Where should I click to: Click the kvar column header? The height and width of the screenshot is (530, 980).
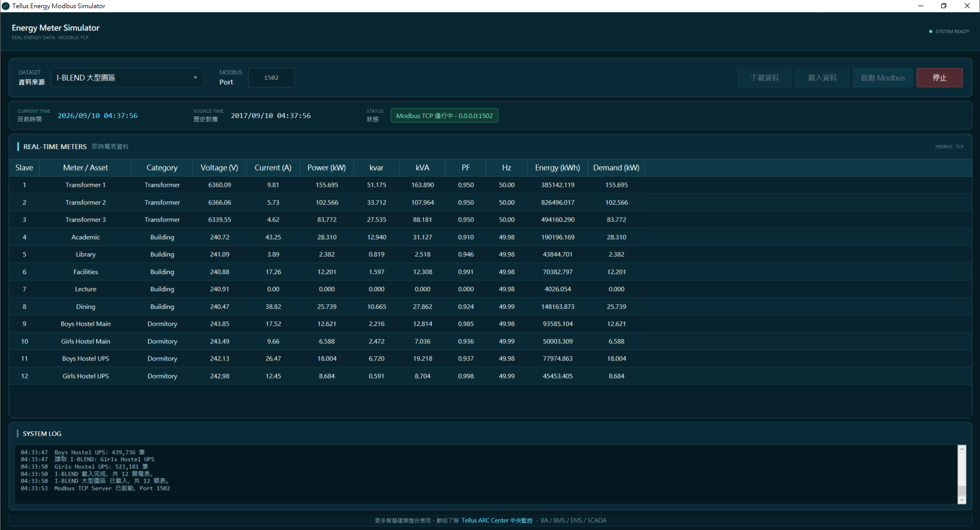tap(377, 167)
